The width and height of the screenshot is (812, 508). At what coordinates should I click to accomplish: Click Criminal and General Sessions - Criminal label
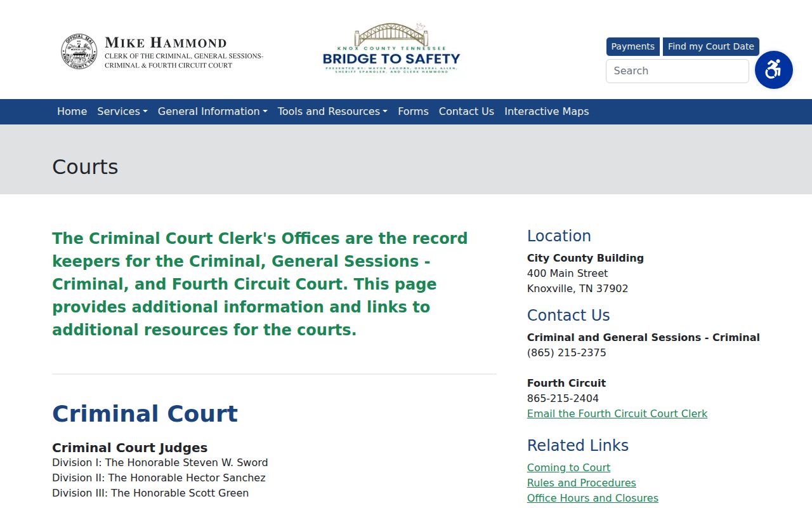point(643,337)
